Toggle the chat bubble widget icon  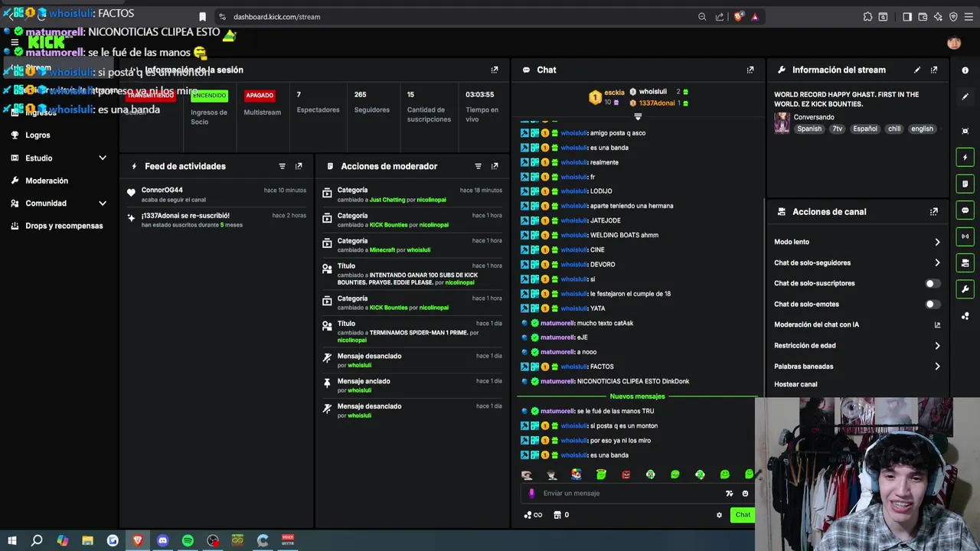(x=965, y=210)
